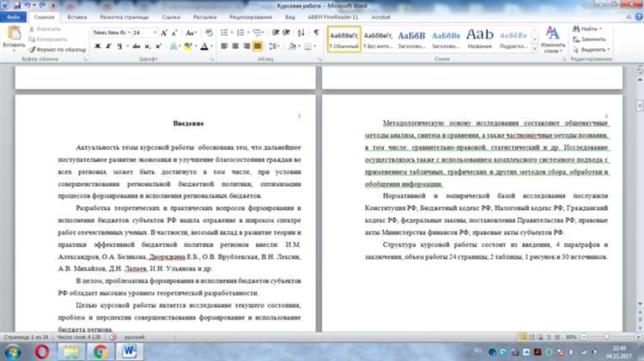
Task: Align text right
Action: click(246, 46)
